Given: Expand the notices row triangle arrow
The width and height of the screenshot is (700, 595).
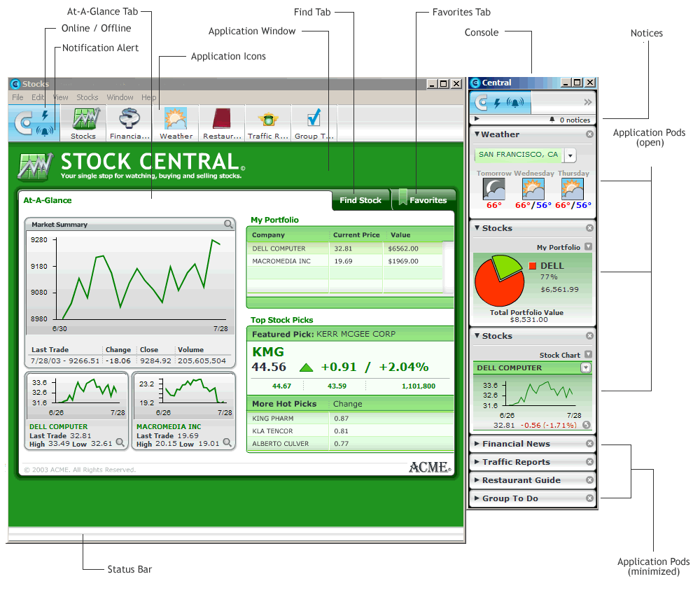Looking at the screenshot, I should [477, 119].
